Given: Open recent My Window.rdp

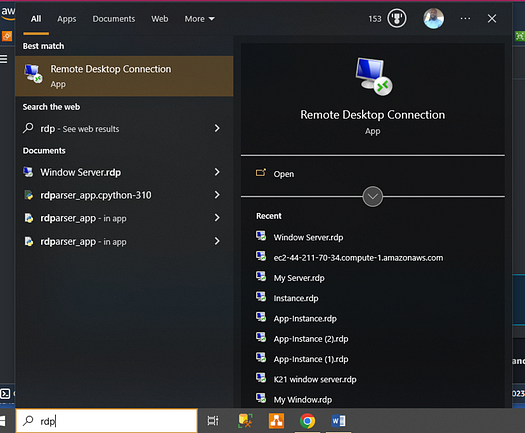Looking at the screenshot, I should [303, 400].
